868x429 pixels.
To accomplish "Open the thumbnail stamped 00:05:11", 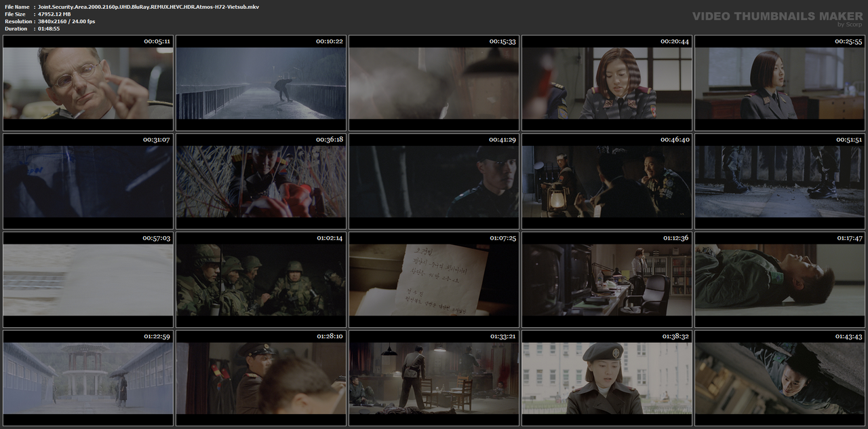I will coord(88,83).
